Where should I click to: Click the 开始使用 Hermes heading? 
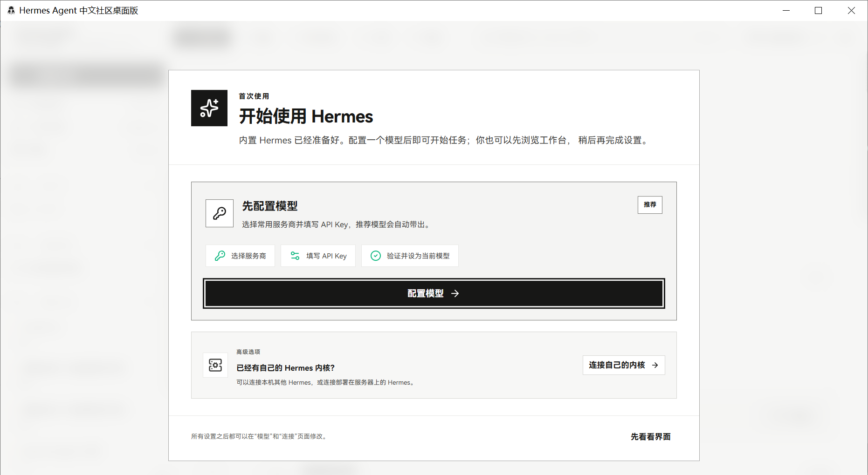(x=306, y=116)
